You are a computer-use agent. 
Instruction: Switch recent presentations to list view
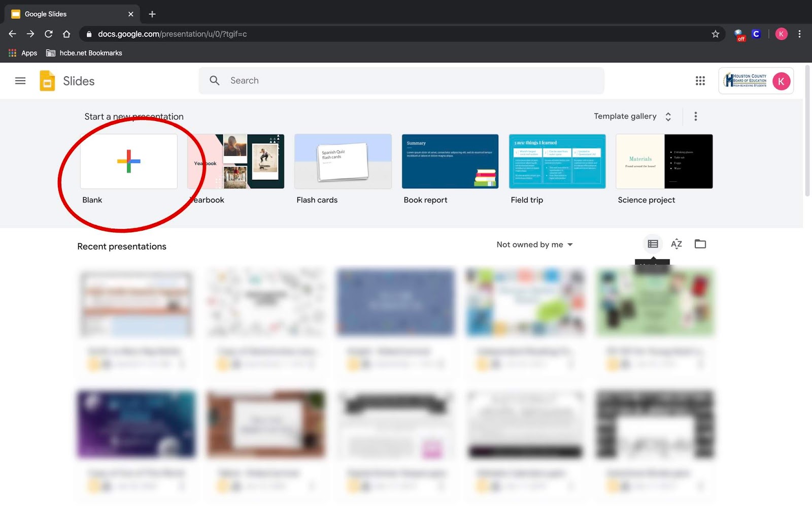pyautogui.click(x=653, y=244)
